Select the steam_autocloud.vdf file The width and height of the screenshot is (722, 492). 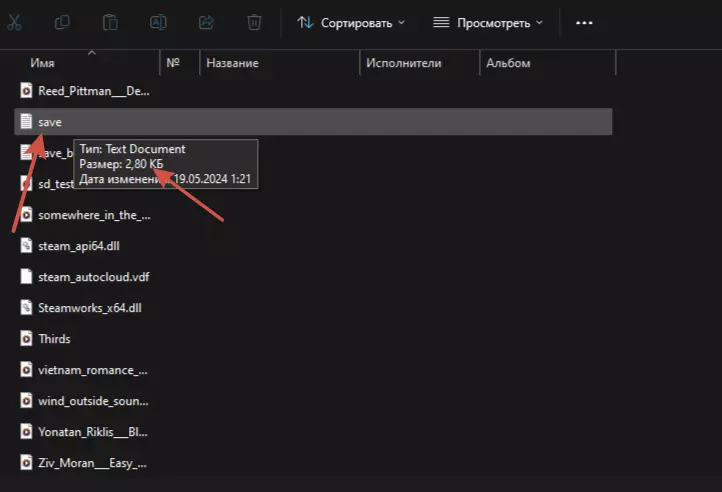click(85, 277)
